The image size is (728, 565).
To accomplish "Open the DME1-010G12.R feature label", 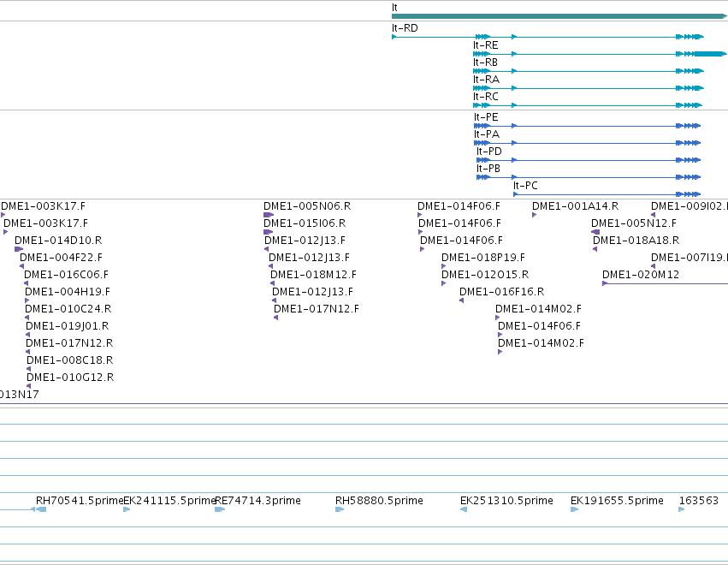I will pyautogui.click(x=70, y=378).
